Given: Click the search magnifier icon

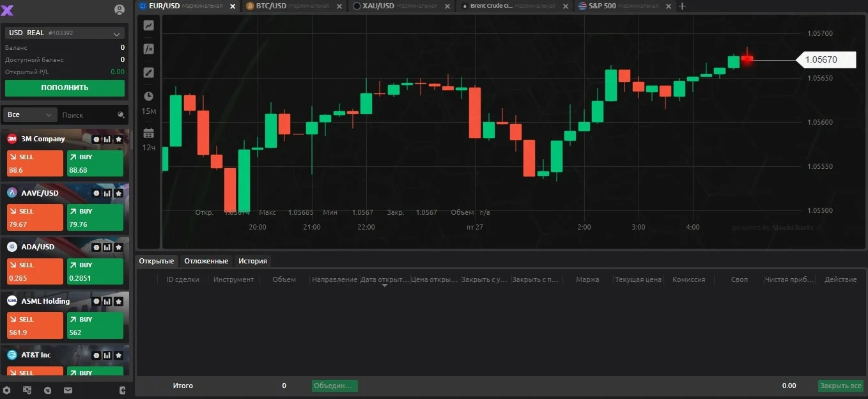Looking at the screenshot, I should tap(121, 115).
